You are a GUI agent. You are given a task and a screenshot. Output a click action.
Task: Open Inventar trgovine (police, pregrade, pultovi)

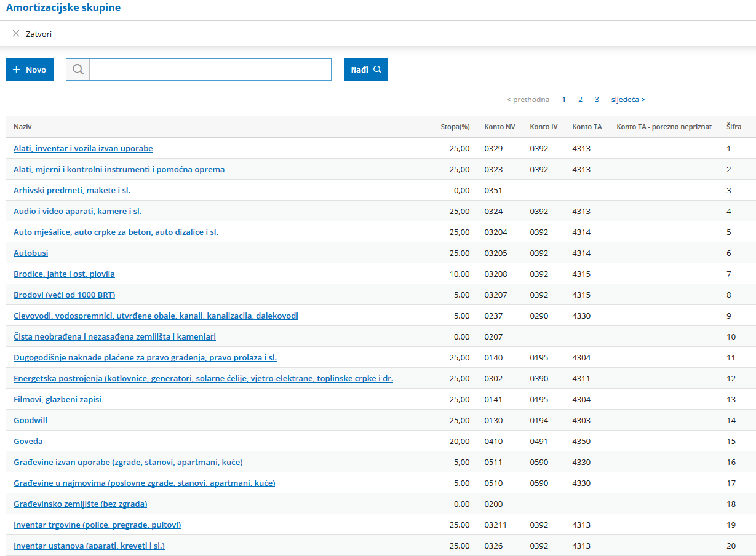coord(97,525)
